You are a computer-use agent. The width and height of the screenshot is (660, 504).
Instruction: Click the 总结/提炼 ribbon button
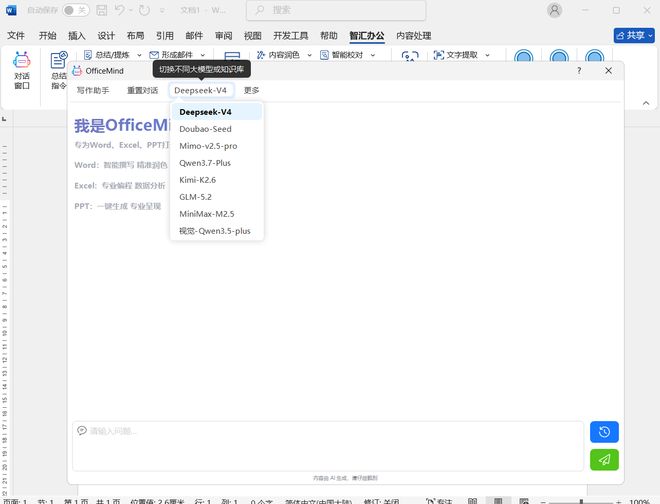[107, 55]
